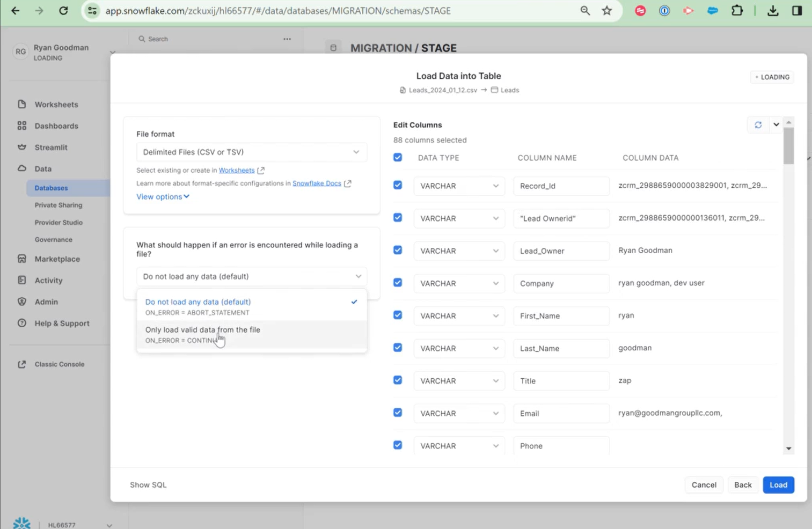Viewport: 812px width, 529px height.
Task: Open data type dropdown for Lead_Owner
Action: pyautogui.click(x=459, y=251)
